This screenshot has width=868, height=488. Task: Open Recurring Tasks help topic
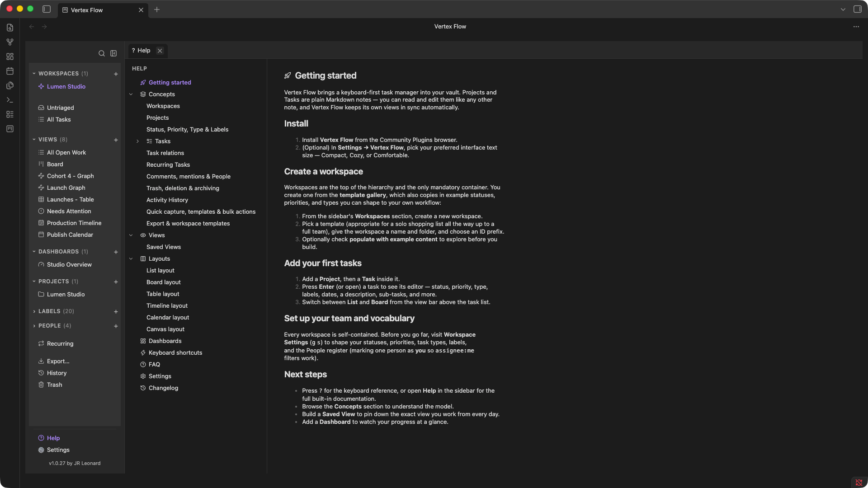[x=168, y=165]
